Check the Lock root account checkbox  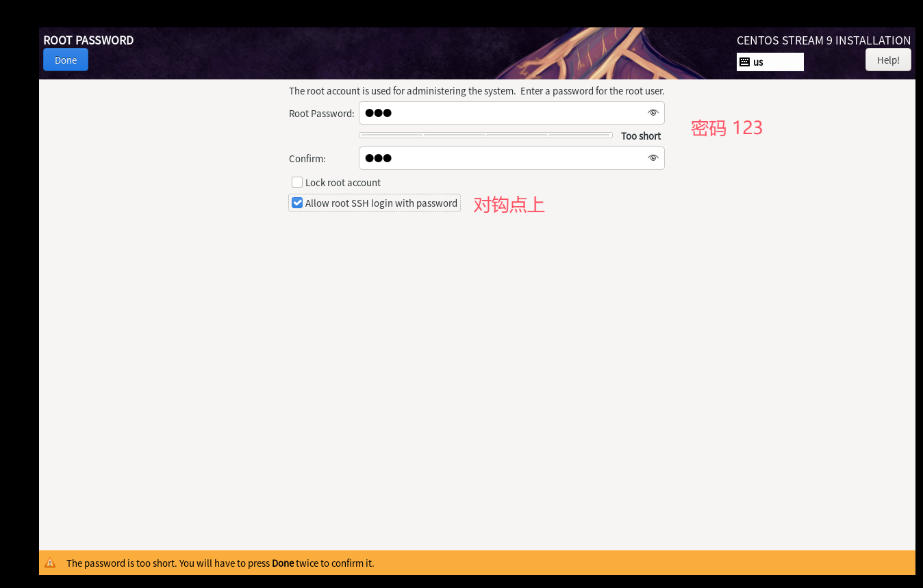point(297,182)
